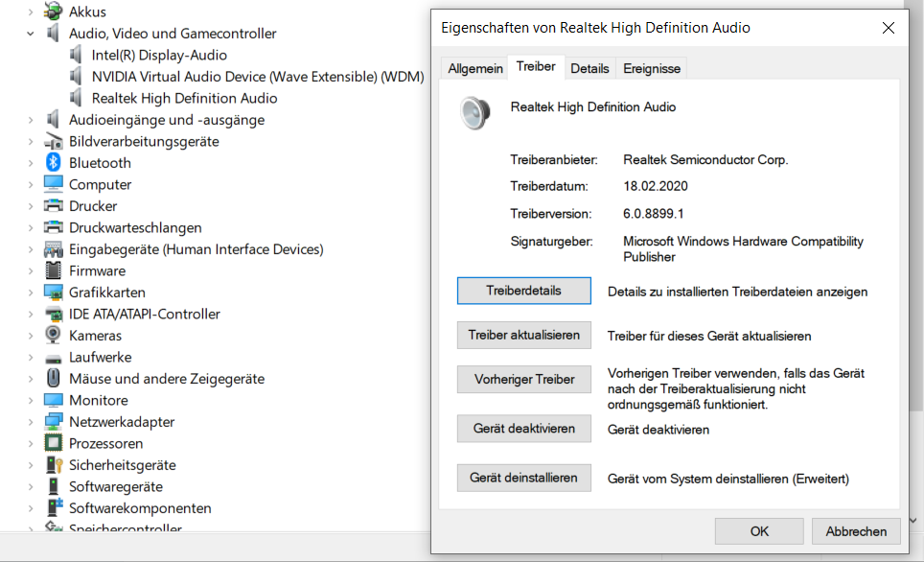
Task: Select the Sicherheitsgeräte tree label
Action: coord(122,465)
